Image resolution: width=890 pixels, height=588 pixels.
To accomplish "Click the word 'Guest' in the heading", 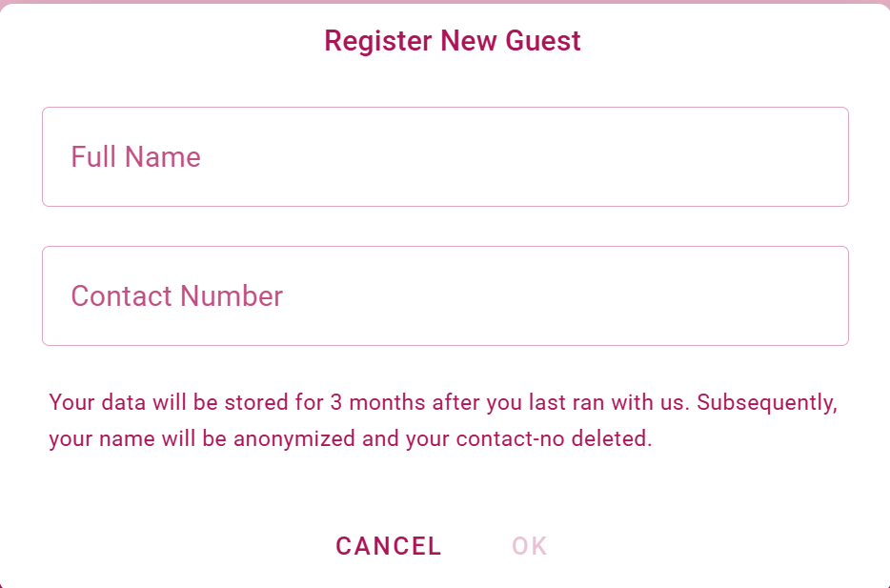I will point(543,41).
